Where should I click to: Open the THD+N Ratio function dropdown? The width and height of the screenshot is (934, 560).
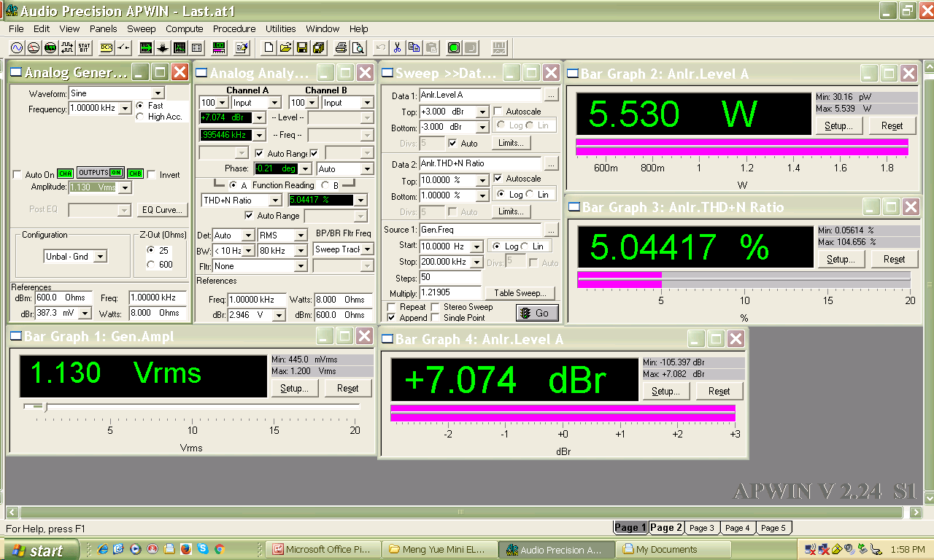[275, 200]
